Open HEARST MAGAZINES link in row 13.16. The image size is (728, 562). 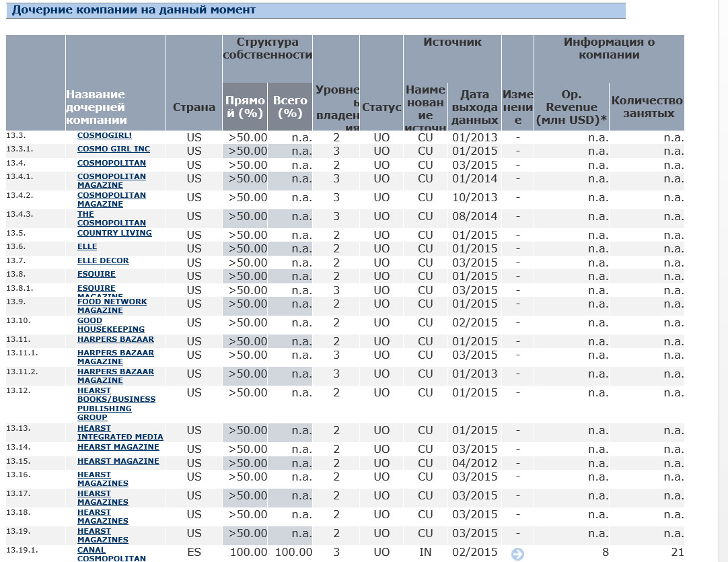[103, 479]
